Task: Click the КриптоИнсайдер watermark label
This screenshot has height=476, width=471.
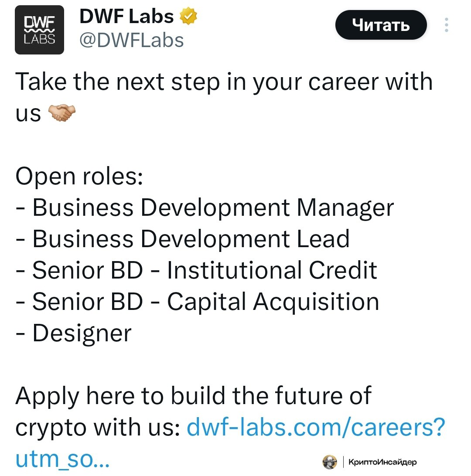Action: click(382, 462)
